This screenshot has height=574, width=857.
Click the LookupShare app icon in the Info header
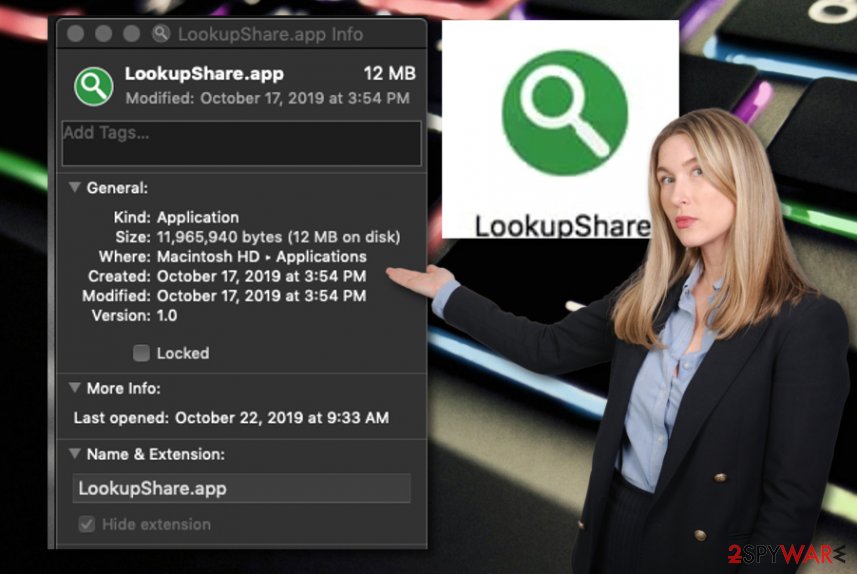pos(93,86)
